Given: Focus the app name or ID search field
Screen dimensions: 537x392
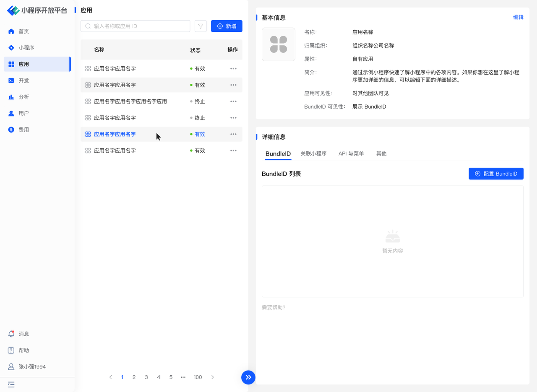Looking at the screenshot, I should point(138,26).
